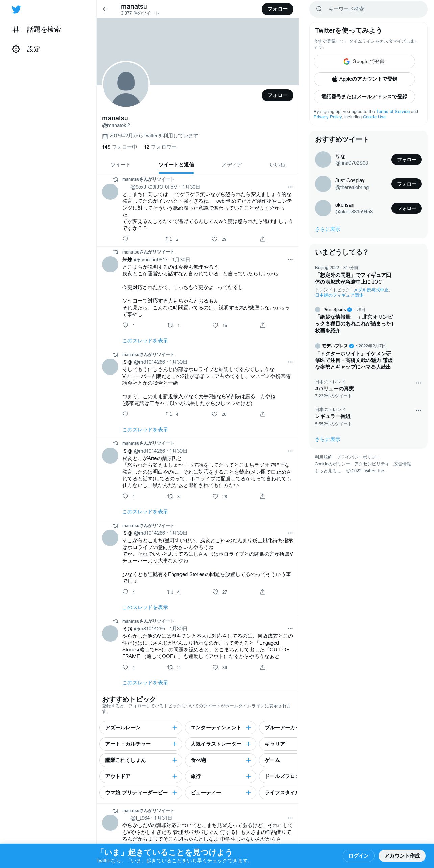Add アウトドア topic with plus
Viewport: 434px width, 868px height.
tap(175, 776)
